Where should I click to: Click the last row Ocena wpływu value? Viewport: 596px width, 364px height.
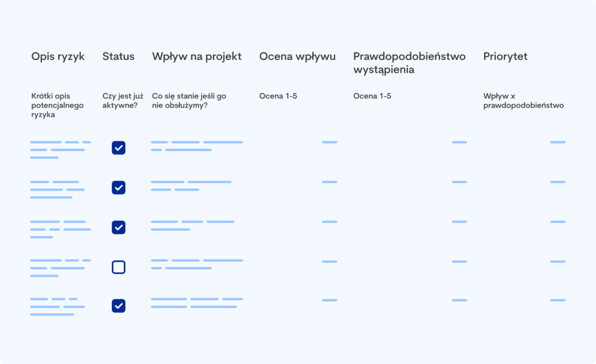coord(329,300)
